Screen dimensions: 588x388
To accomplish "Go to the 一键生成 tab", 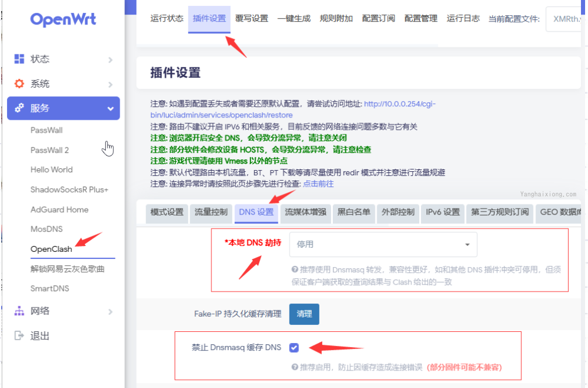I will pyautogui.click(x=294, y=18).
